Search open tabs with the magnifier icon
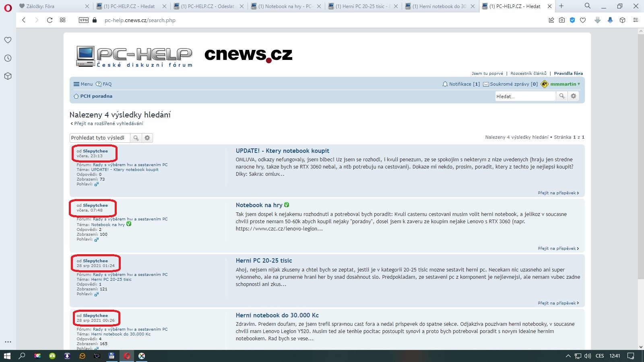 (x=588, y=6)
